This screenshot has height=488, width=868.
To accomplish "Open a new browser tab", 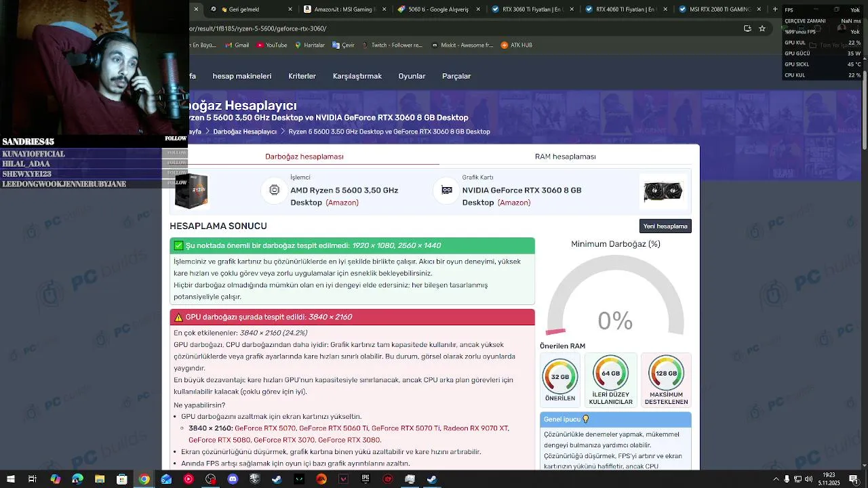I will point(775,9).
